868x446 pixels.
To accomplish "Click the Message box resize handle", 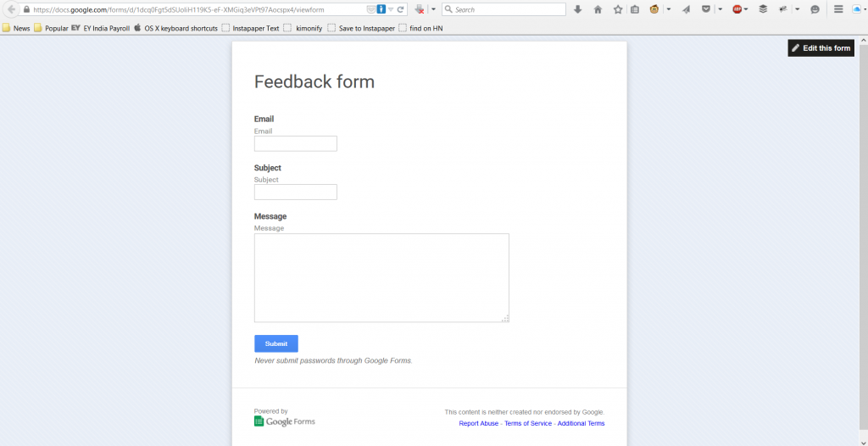I will [505, 319].
